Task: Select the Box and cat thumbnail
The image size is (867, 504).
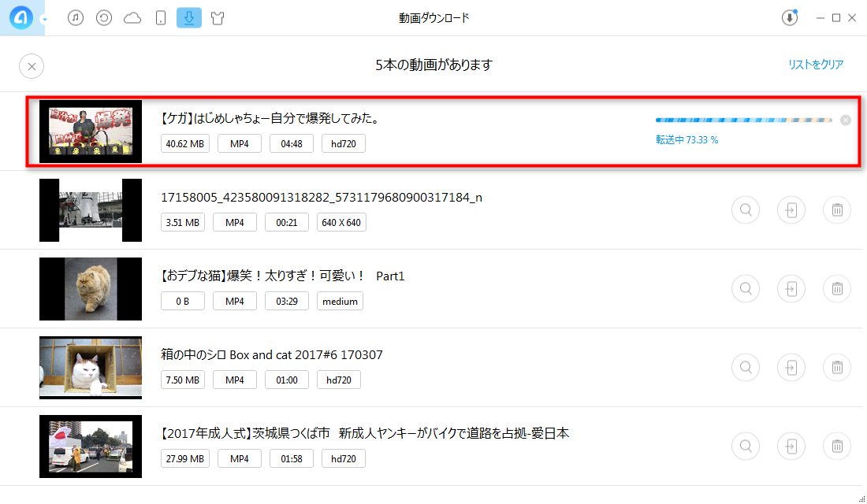Action: coord(91,368)
